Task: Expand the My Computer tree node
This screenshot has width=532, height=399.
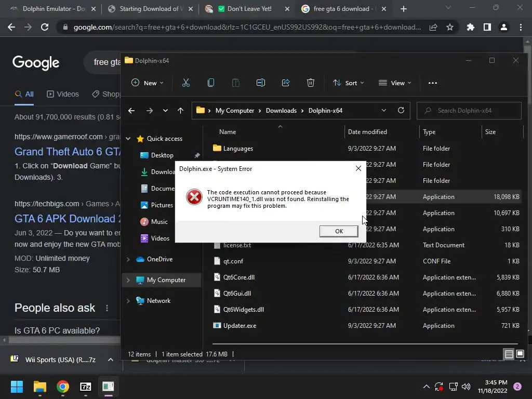Action: (128, 280)
